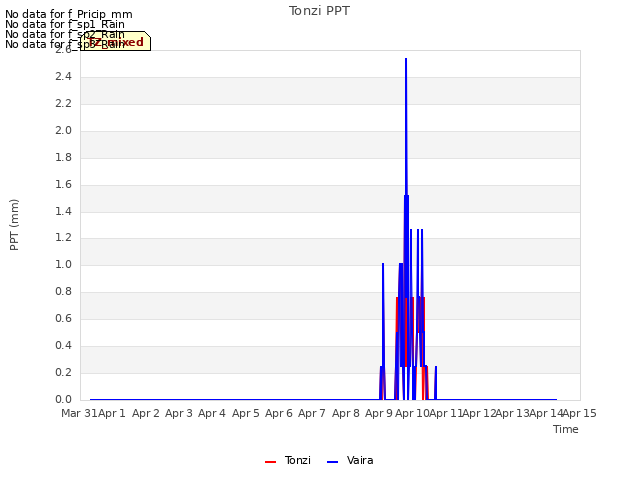The image size is (640, 480).
Task: Click the 0.8 y-axis tick value
Action: click(63, 291)
